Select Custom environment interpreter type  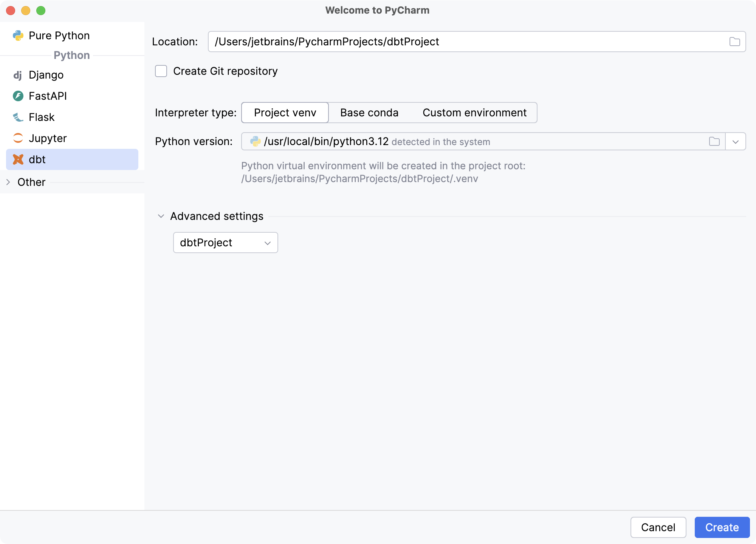[474, 112]
